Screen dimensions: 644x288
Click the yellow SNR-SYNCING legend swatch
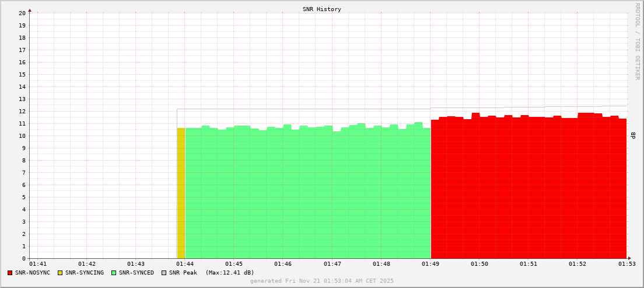pos(60,273)
